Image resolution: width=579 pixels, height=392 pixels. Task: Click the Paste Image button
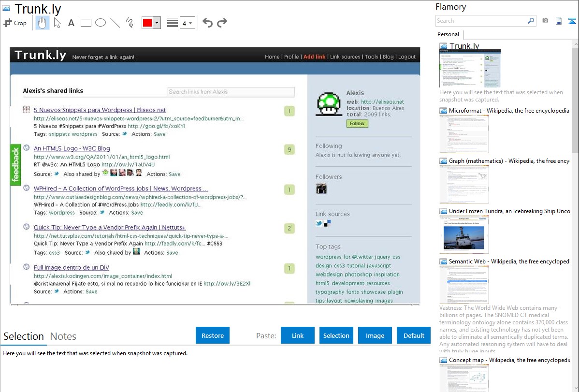point(375,335)
